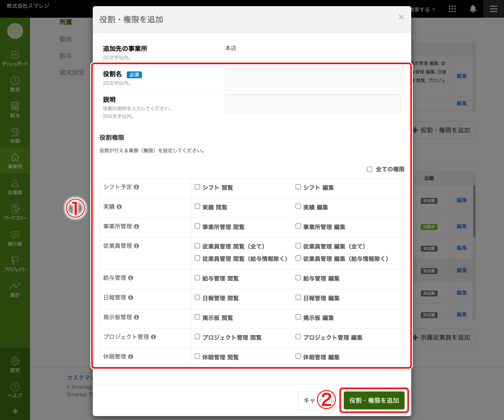The width and height of the screenshot is (504, 420).
Task: Select the 端末設定 tab in background page
Action: coord(72,72)
